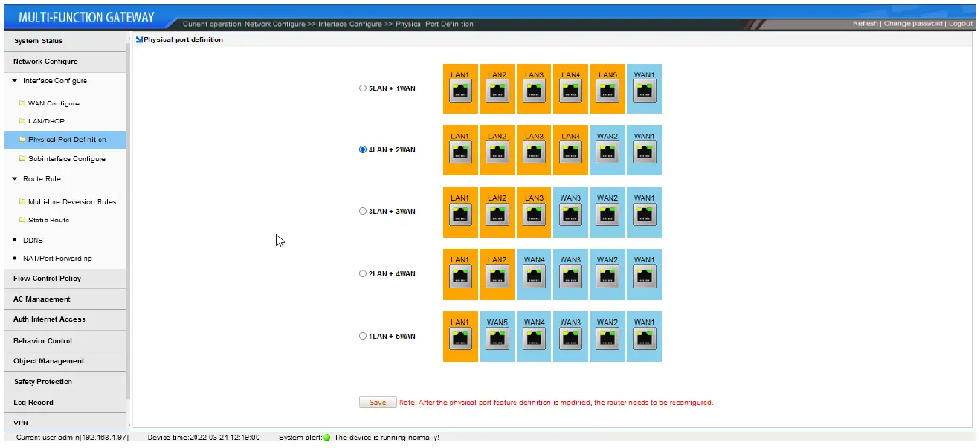980x448 pixels.
Task: Log out via Logout link
Action: click(961, 24)
